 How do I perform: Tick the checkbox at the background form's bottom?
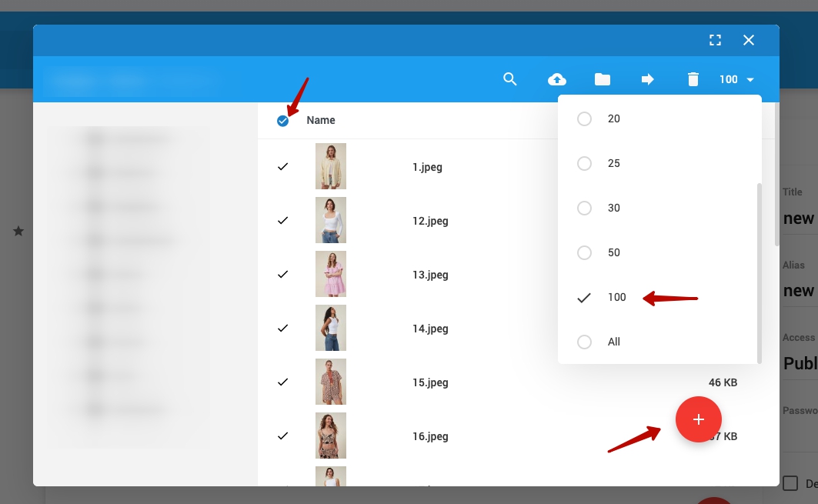pyautogui.click(x=790, y=483)
